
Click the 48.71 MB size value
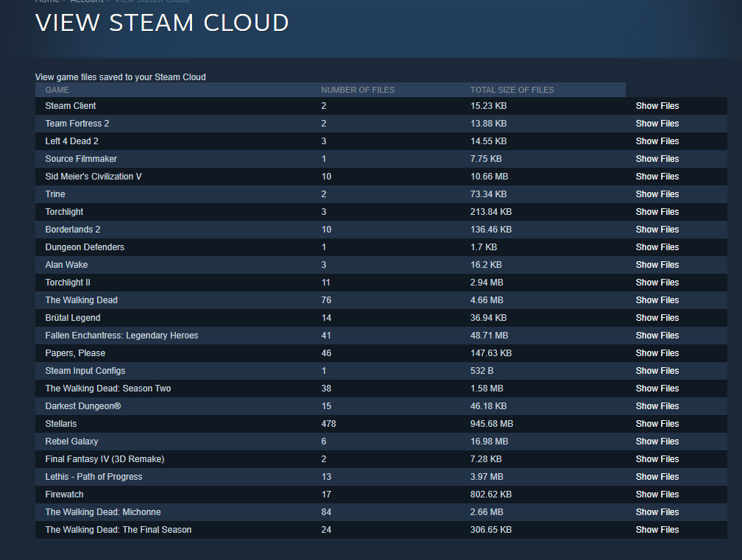point(490,336)
